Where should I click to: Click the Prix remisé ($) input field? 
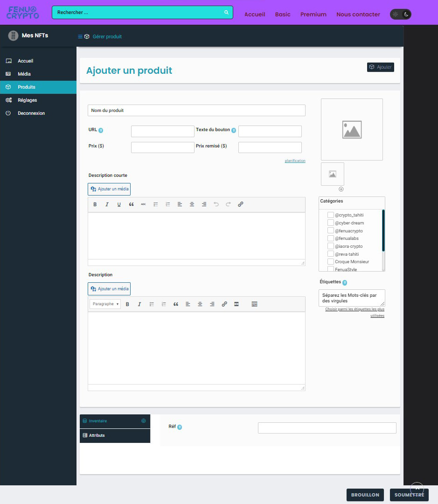point(270,147)
